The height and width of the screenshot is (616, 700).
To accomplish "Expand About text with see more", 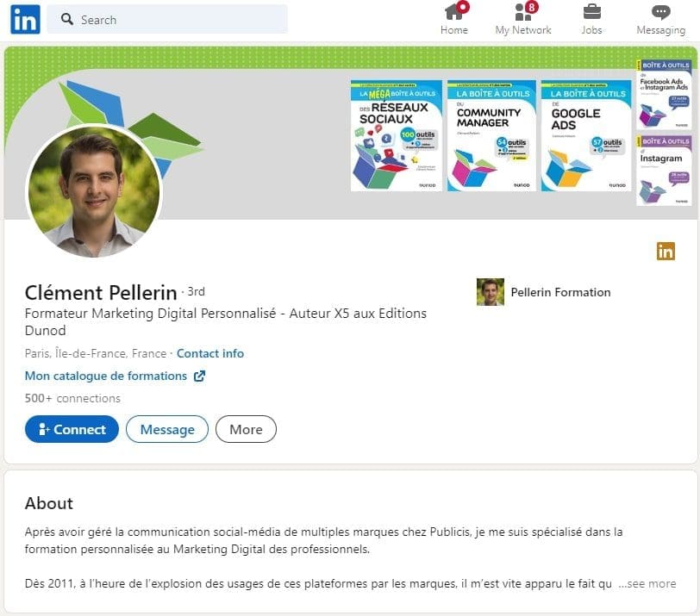I will click(647, 583).
